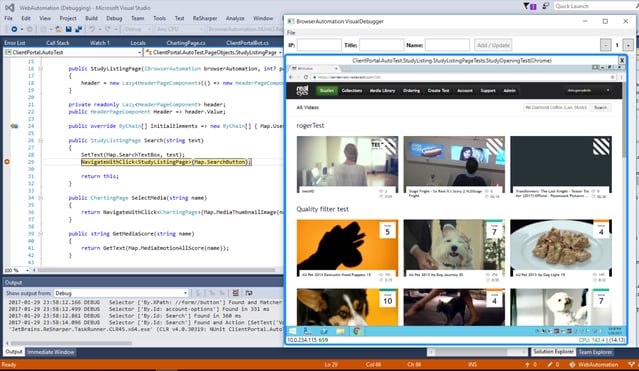Open the Analyze menu
639x371 pixels.
point(235,18)
